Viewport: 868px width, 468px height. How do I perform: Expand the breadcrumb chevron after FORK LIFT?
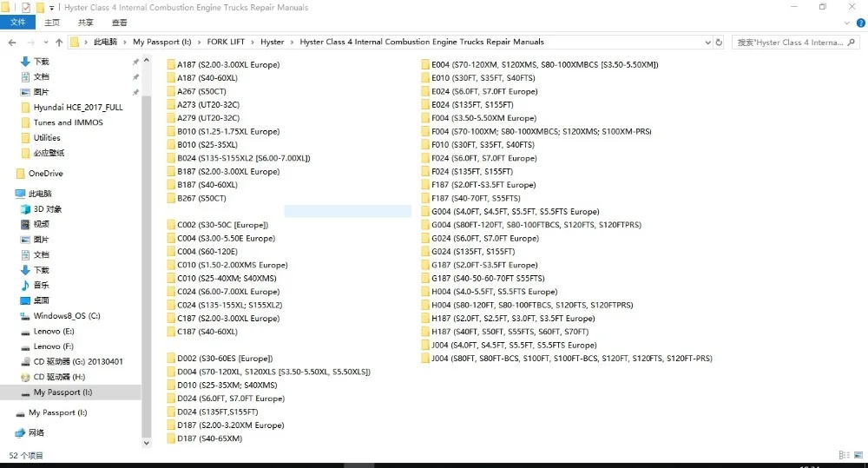253,42
